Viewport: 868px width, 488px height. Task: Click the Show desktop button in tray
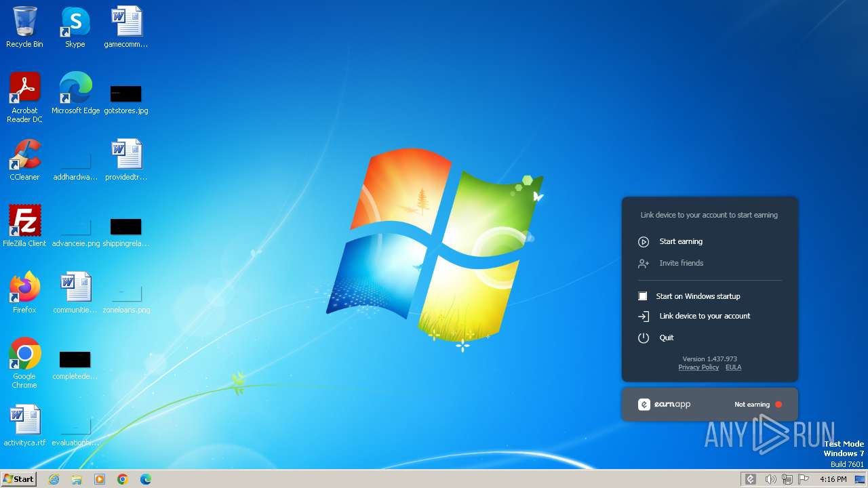(860, 479)
